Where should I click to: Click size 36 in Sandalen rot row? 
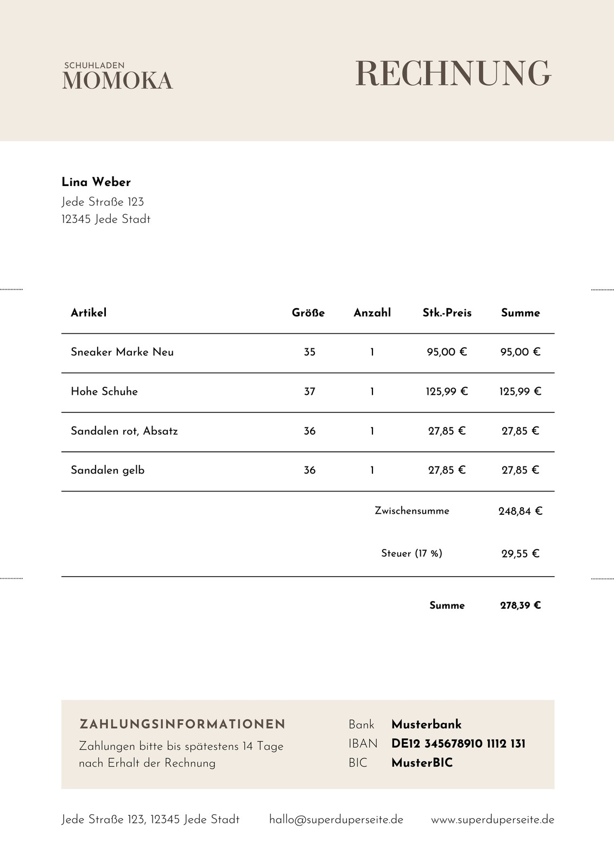tap(309, 431)
